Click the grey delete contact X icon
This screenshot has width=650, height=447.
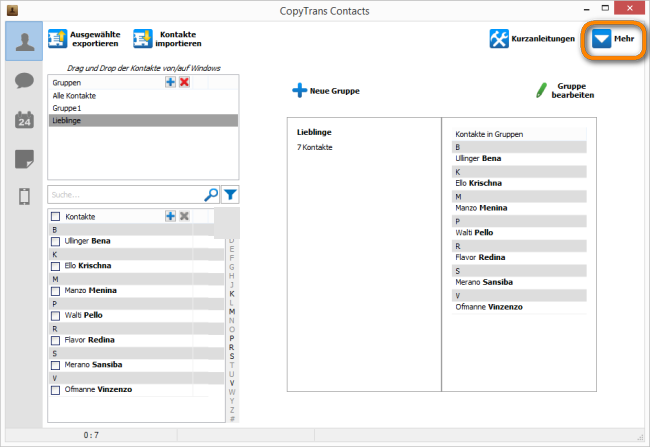184,216
